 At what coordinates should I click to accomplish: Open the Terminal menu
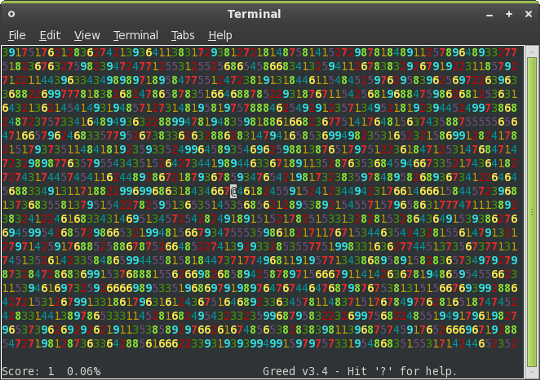coord(136,35)
